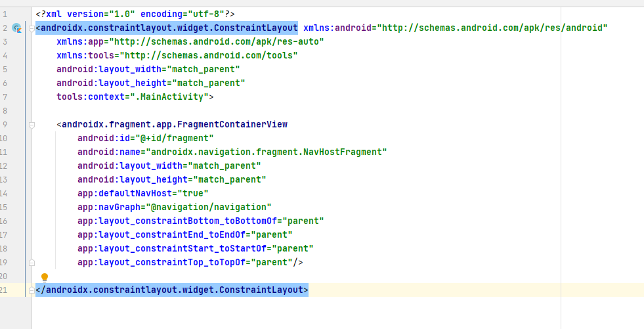Click layout_width "match_parent" on line 5
Screen dimensions: 644x329
tap(148, 69)
